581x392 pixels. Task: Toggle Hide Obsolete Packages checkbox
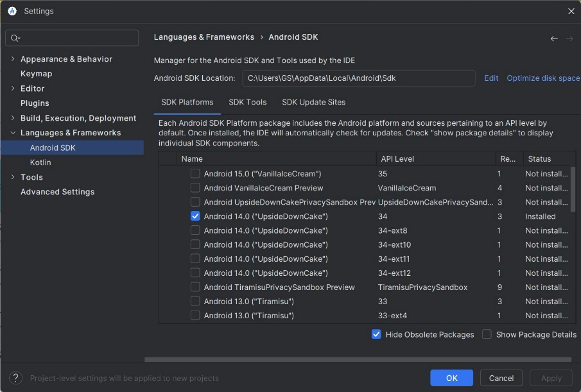coord(376,334)
